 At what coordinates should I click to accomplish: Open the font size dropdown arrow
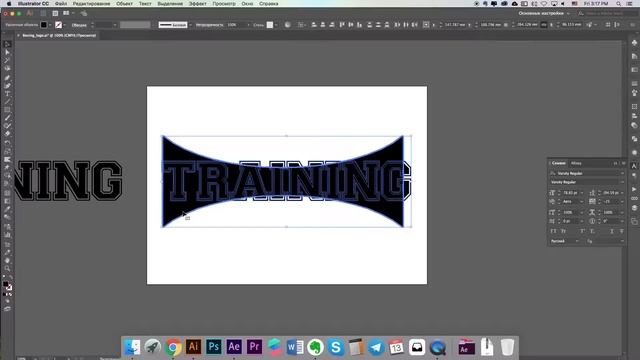[x=582, y=193]
